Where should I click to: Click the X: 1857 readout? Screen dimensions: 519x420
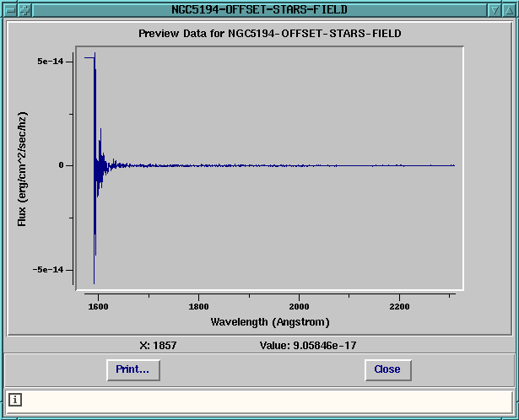[158, 345]
